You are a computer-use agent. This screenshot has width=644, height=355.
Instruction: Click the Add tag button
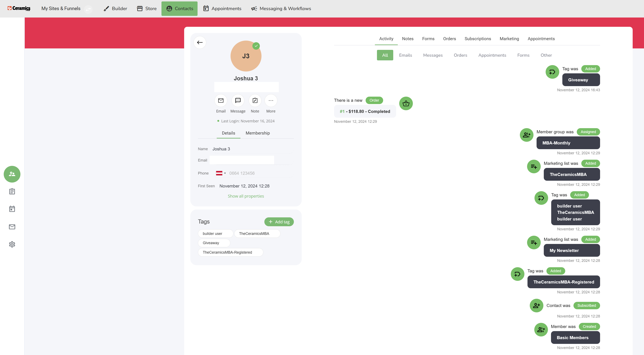point(279,222)
